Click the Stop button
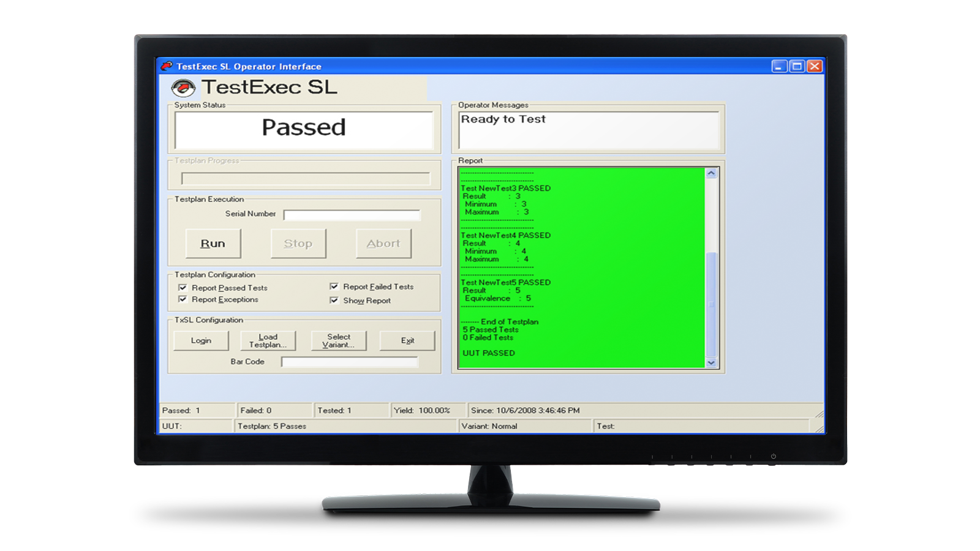Image resolution: width=980 pixels, height=551 pixels. coord(298,243)
